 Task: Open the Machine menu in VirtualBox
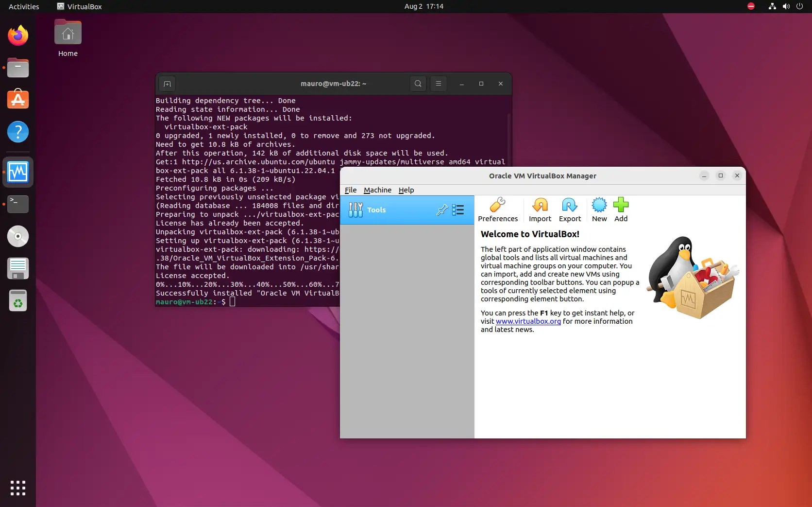pyautogui.click(x=377, y=190)
